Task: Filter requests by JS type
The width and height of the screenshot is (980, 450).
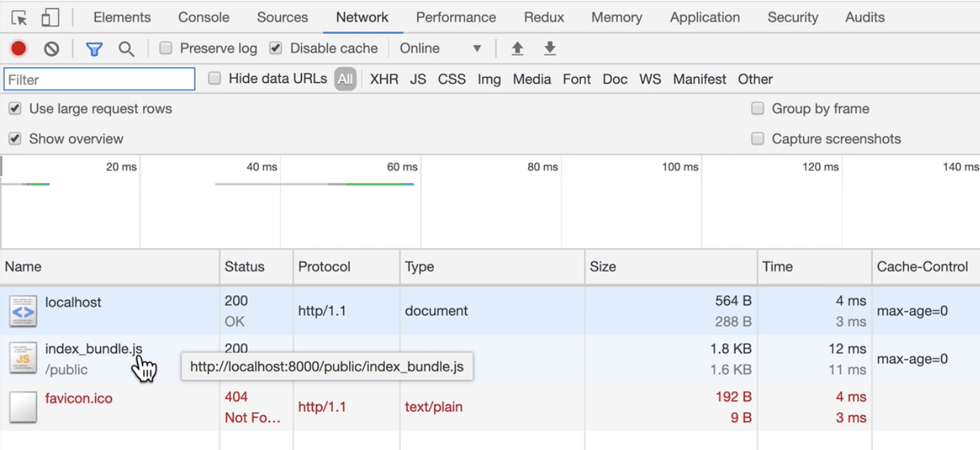Action: coord(418,79)
